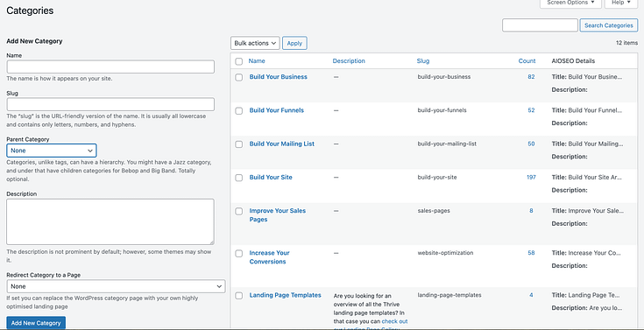Sort table by Slug column
The width and height of the screenshot is (644, 330).
click(x=423, y=60)
